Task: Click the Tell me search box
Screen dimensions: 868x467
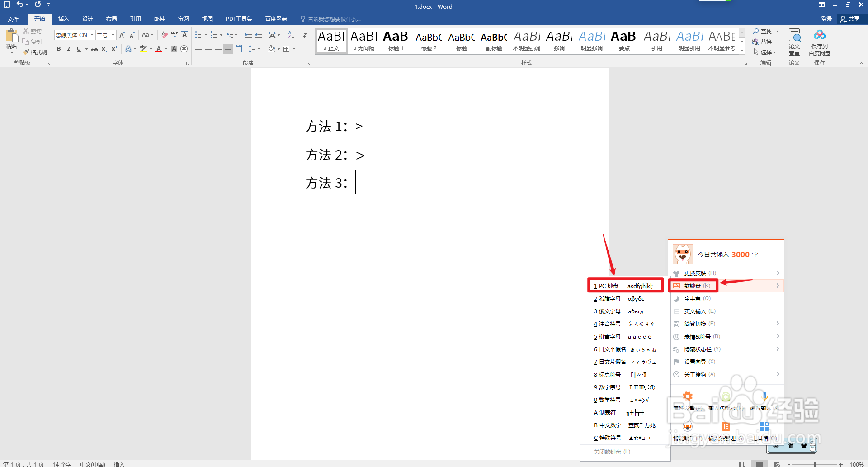Action: pos(331,19)
